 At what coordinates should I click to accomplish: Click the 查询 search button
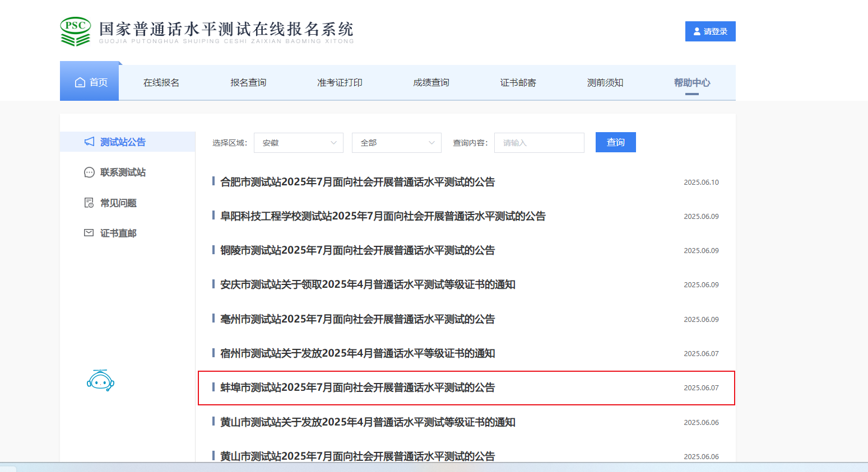pyautogui.click(x=615, y=142)
